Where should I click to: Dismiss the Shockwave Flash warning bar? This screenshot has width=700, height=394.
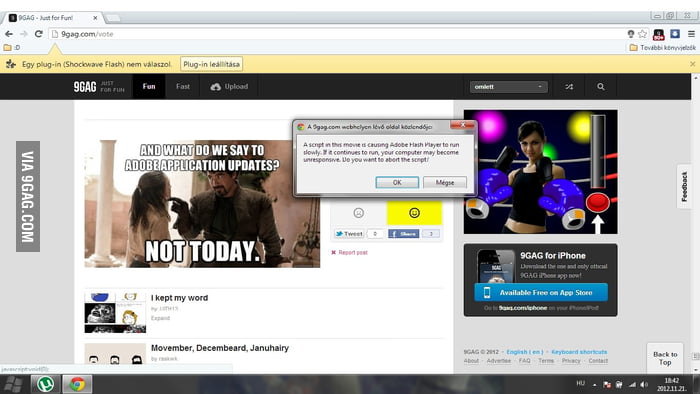coord(692,64)
